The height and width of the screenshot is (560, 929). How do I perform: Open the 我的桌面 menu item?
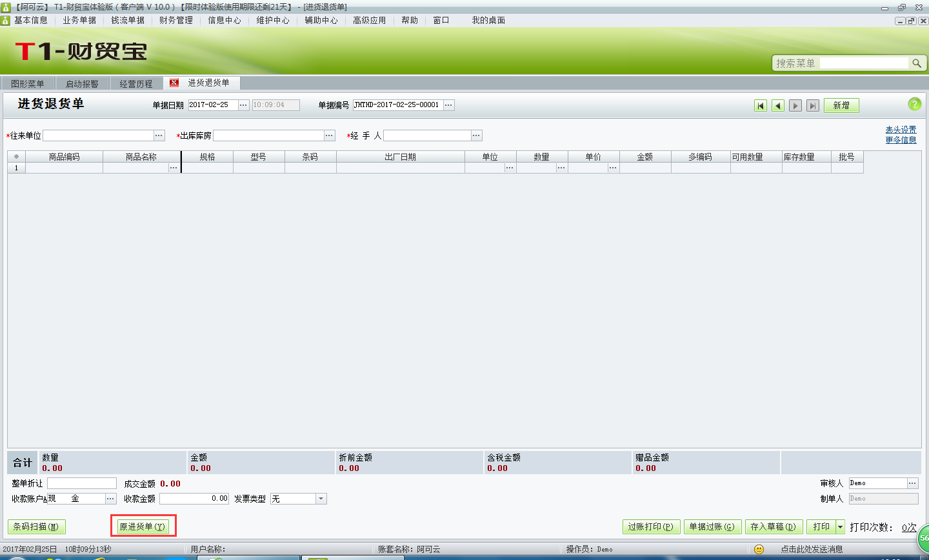488,20
